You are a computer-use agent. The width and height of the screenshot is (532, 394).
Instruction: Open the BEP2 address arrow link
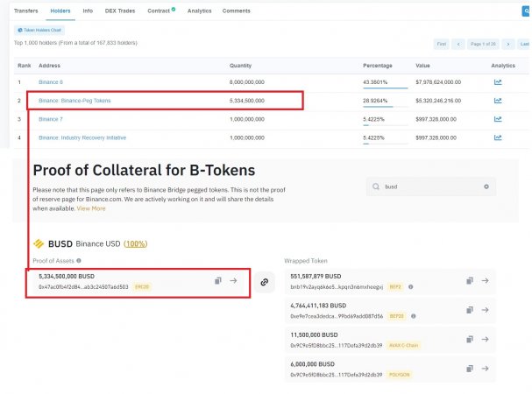pos(486,281)
